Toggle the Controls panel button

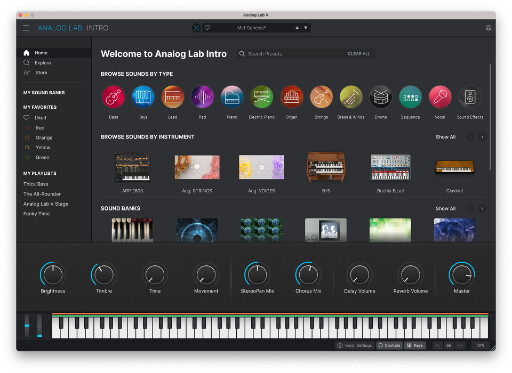click(x=389, y=345)
